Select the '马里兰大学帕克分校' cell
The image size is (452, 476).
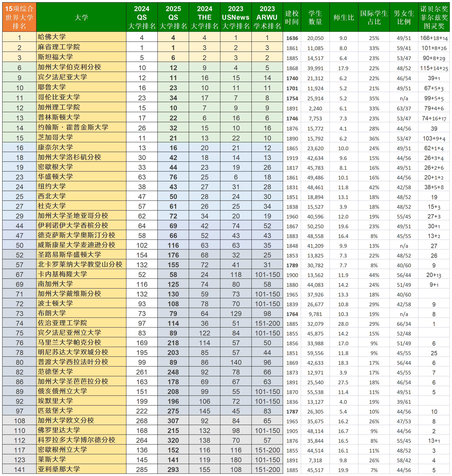[x=81, y=342]
